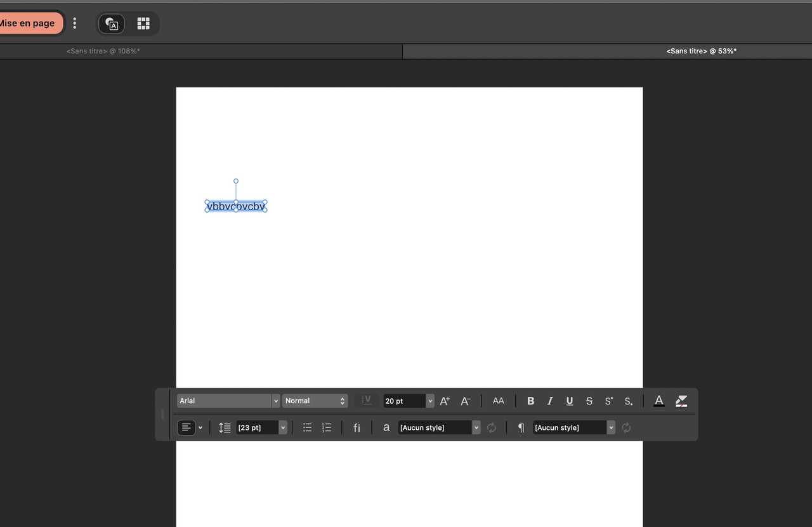The width and height of the screenshot is (812, 527).
Task: Select the shape-and-text frame view icon
Action: [x=112, y=23]
